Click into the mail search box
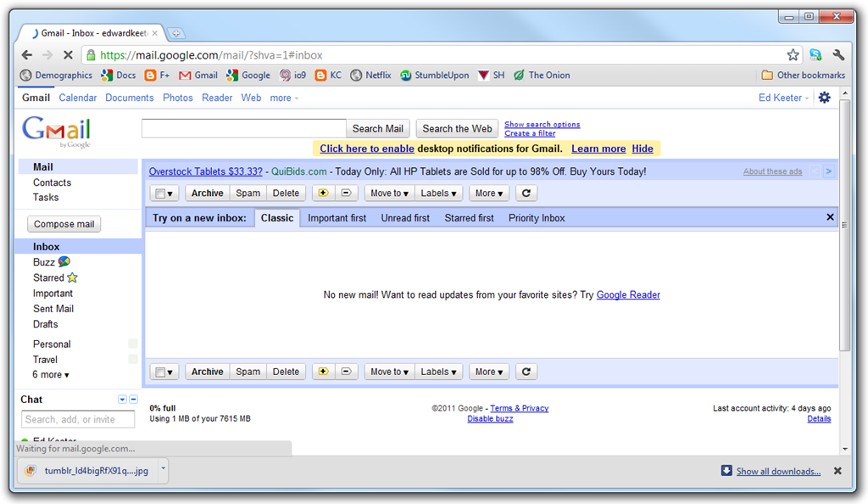The image size is (868, 504). pyautogui.click(x=244, y=128)
